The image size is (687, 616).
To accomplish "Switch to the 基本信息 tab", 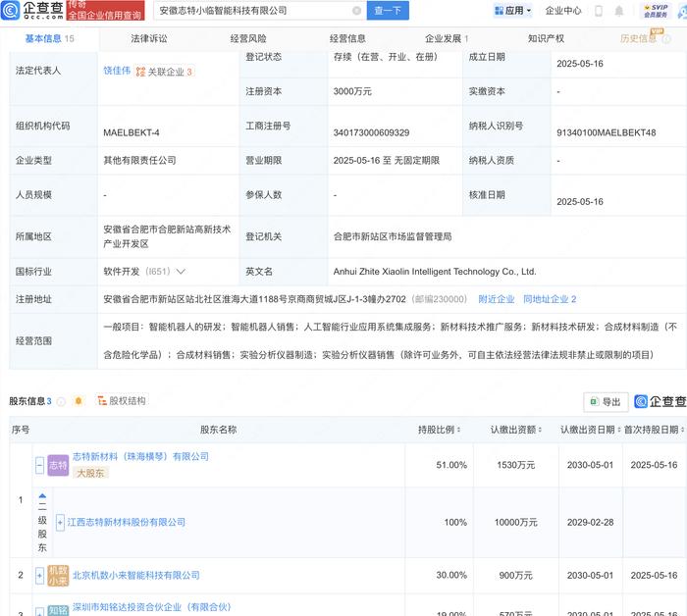I will point(49,38).
